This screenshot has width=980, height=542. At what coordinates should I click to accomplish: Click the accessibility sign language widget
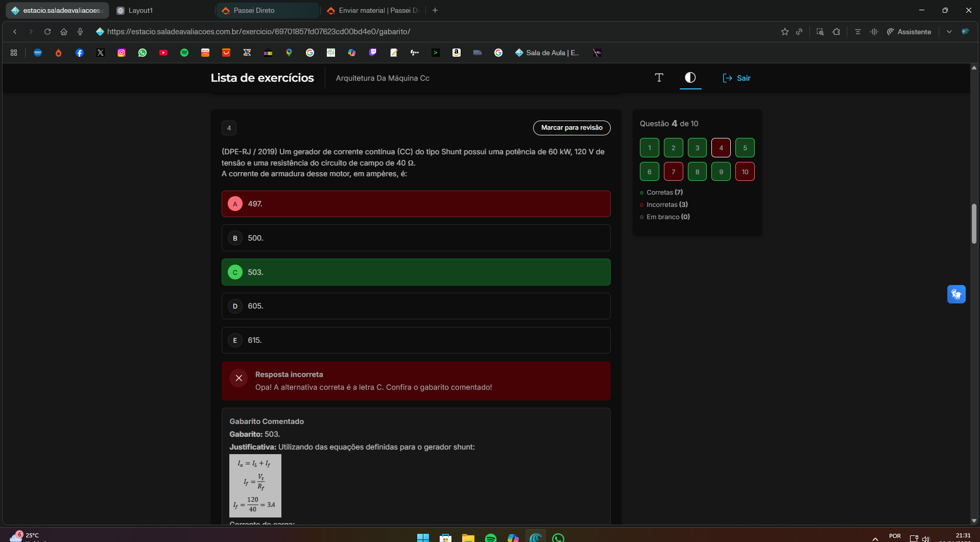956,294
